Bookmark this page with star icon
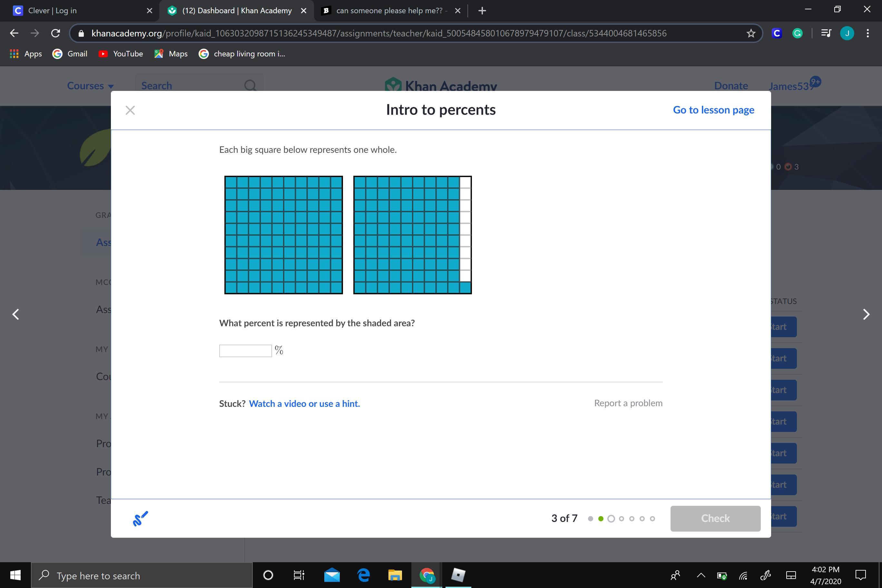Screen dimensions: 882x588 coord(751,34)
